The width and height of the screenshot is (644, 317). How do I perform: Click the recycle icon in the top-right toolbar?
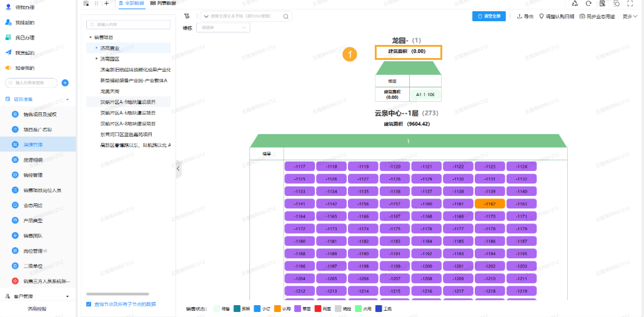click(x=575, y=3)
